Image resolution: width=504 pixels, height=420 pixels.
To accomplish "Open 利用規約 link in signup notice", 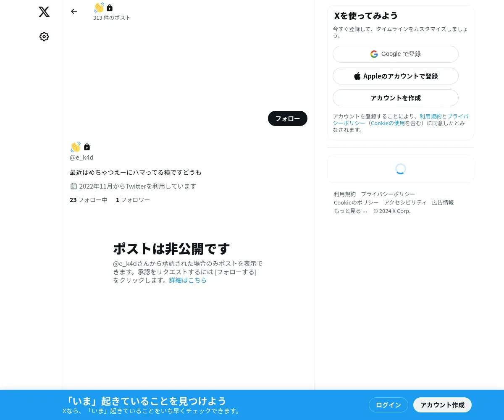I will click(430, 116).
